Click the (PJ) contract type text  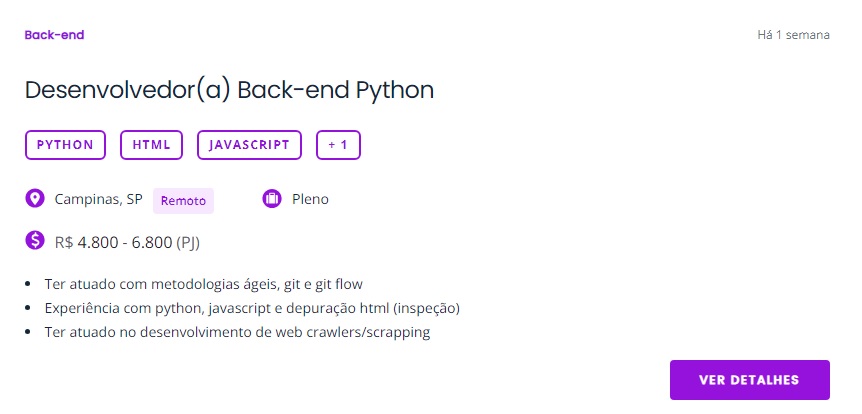pyautogui.click(x=188, y=242)
